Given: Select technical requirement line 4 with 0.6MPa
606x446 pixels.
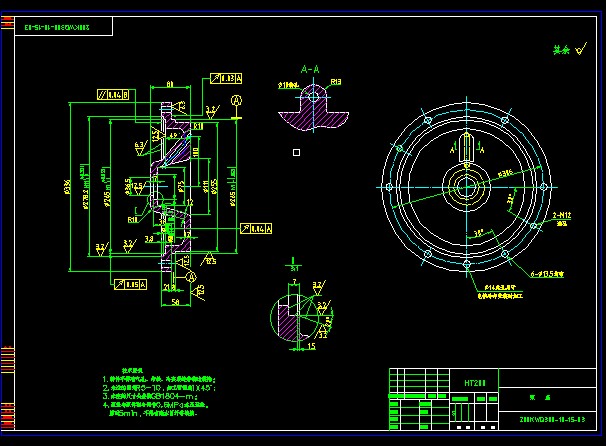Looking at the screenshot, I should pos(156,405).
